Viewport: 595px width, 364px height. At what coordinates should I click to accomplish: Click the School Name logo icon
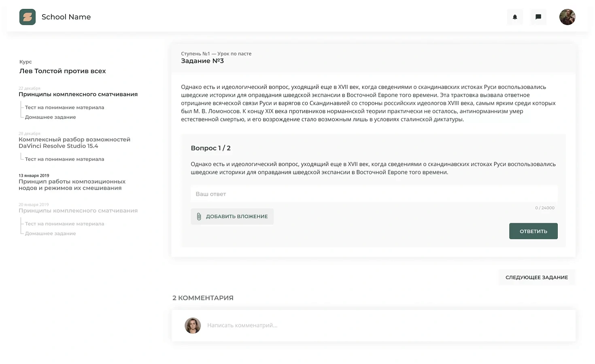click(x=28, y=17)
